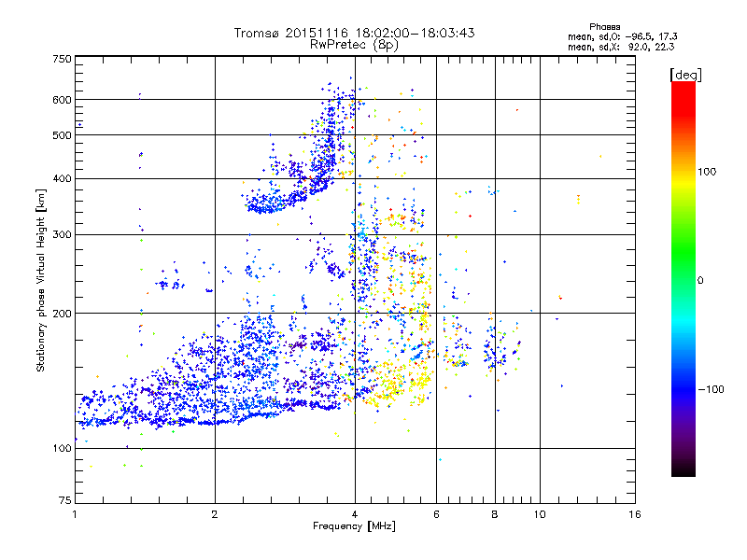Click the '[deg]' colorbar unit label
747x560 pixels.
[x=685, y=75]
